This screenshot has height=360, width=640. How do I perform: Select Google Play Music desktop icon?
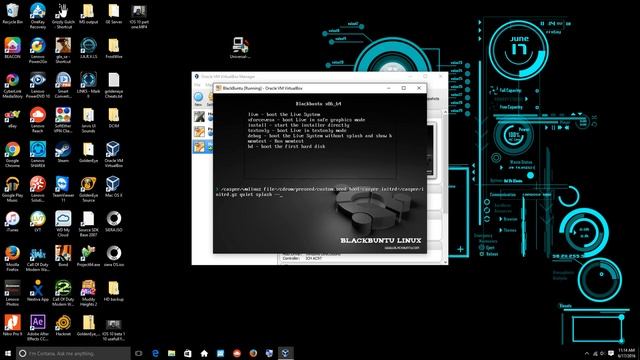12,189
